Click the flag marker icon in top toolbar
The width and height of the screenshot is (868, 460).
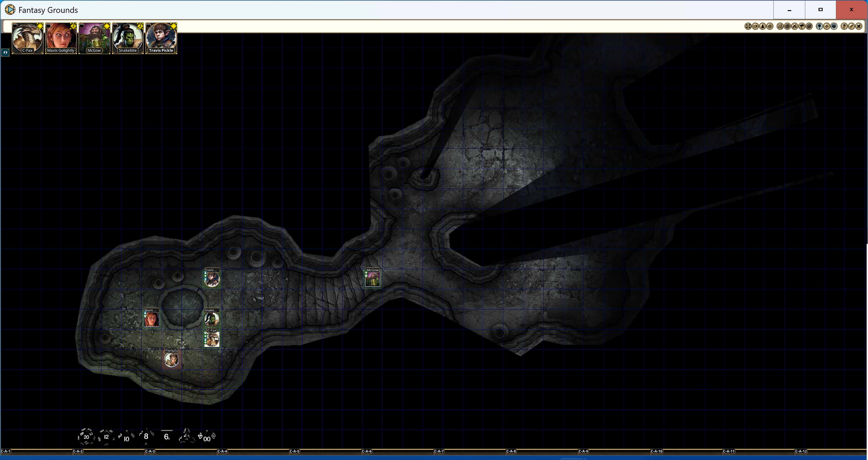tap(802, 26)
